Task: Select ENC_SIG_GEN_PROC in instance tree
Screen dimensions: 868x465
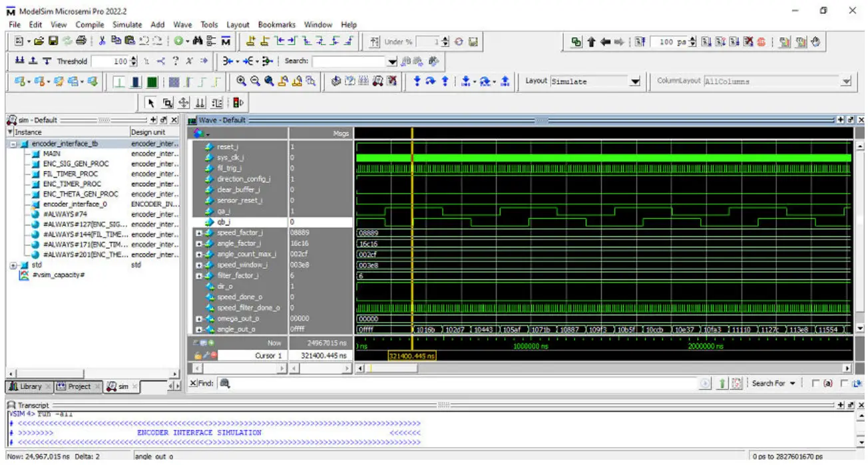Action: (x=75, y=164)
